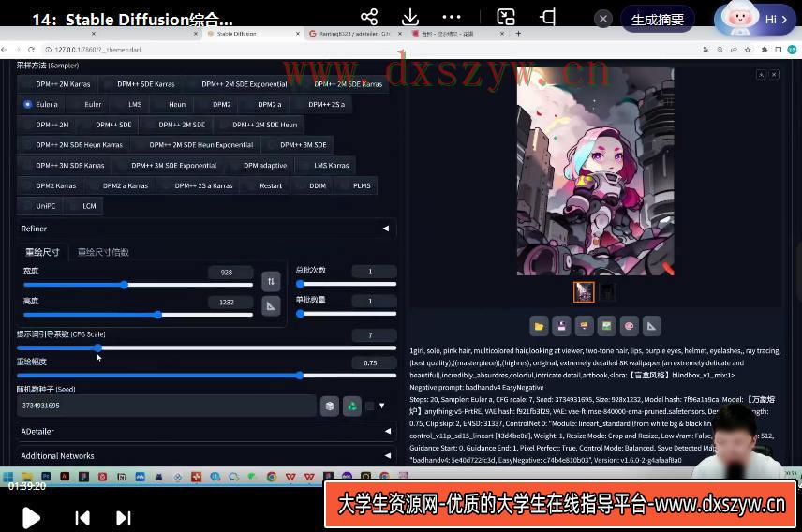This screenshot has width=802, height=532.
Task: Select the DDIM sampler
Action: (313, 185)
